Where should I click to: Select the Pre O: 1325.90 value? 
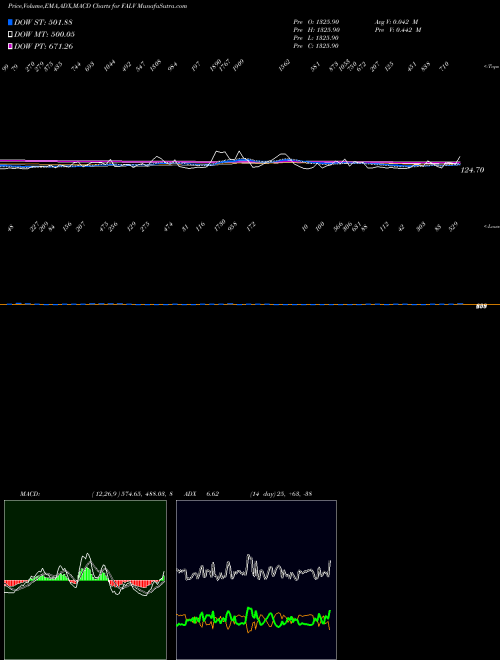click(x=316, y=21)
